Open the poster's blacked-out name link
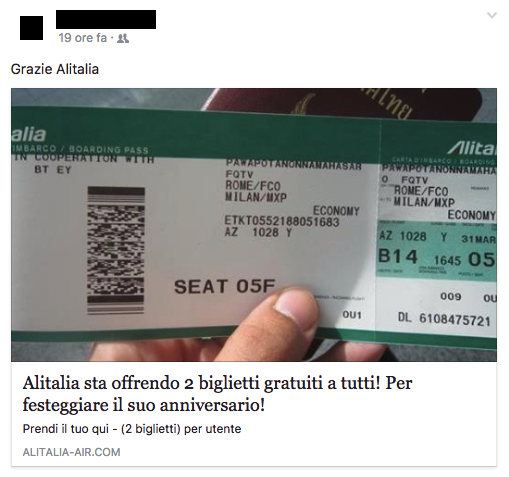509x477 pixels. click(106, 19)
